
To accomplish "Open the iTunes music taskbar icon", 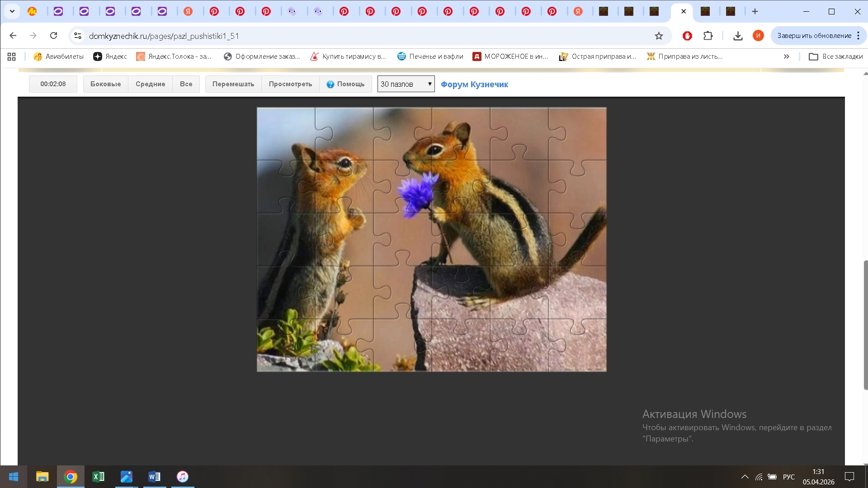I will pos(182,477).
